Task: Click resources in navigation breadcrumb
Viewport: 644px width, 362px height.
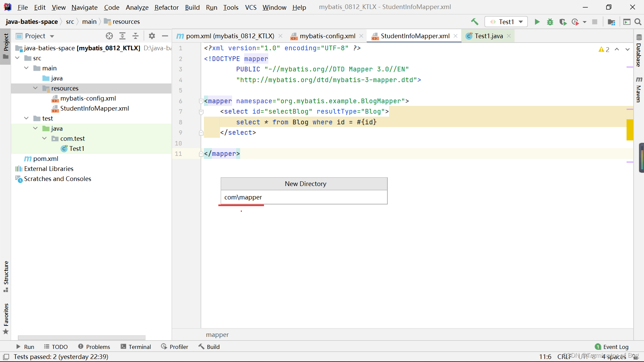Action: coord(126,22)
